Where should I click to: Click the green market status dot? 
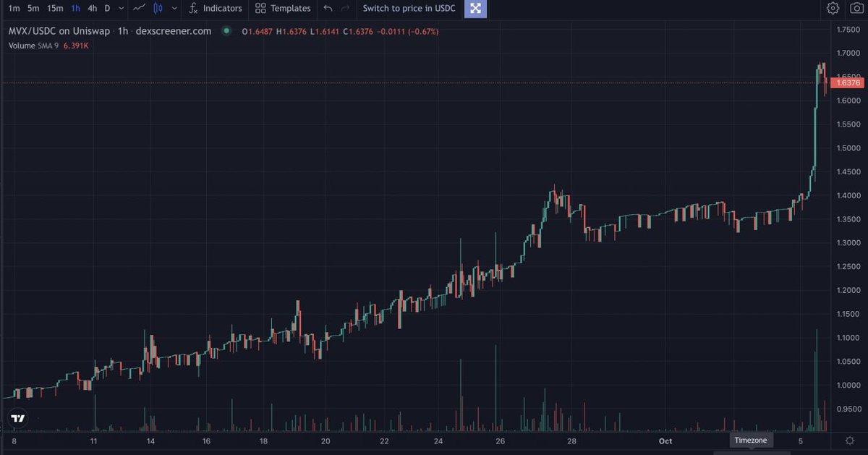226,31
